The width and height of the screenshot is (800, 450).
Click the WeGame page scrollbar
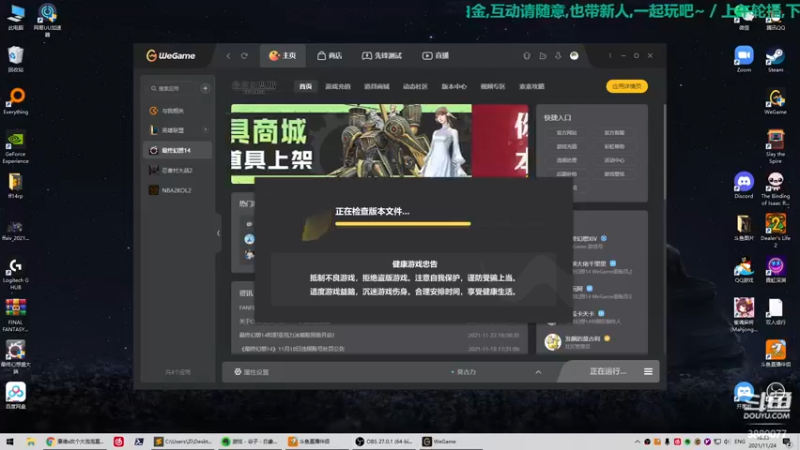coord(664,152)
